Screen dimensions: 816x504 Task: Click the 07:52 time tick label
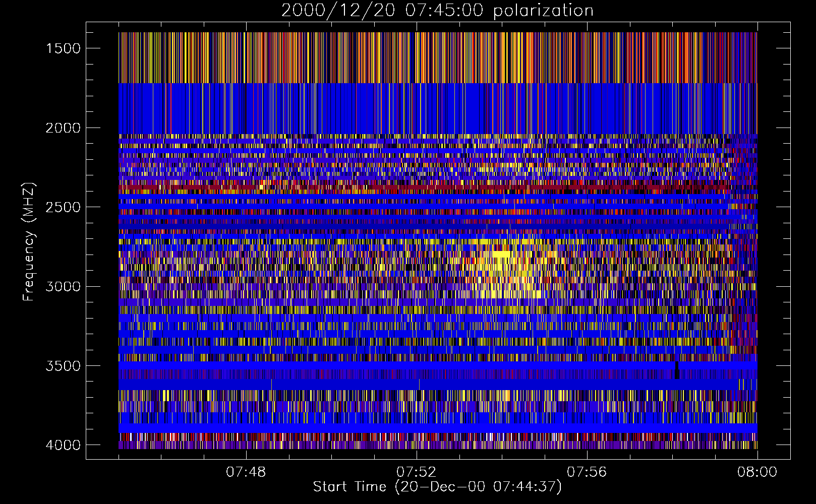[417, 472]
